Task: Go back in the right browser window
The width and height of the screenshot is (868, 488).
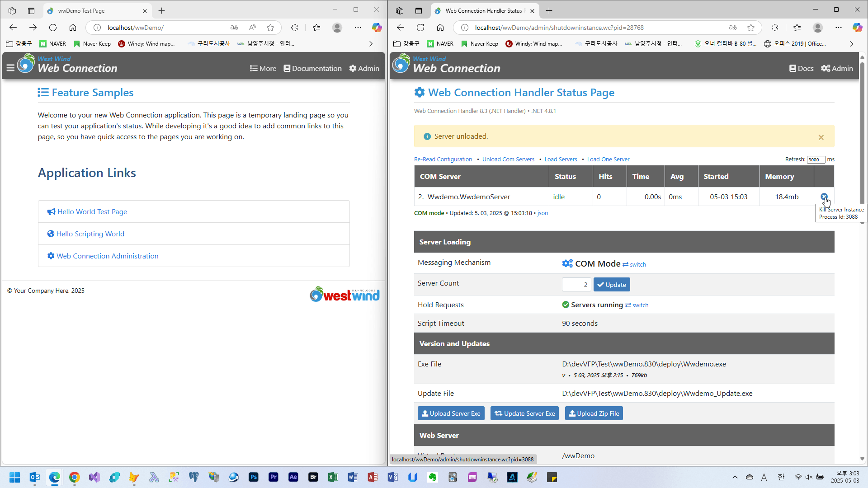Action: coord(401,28)
